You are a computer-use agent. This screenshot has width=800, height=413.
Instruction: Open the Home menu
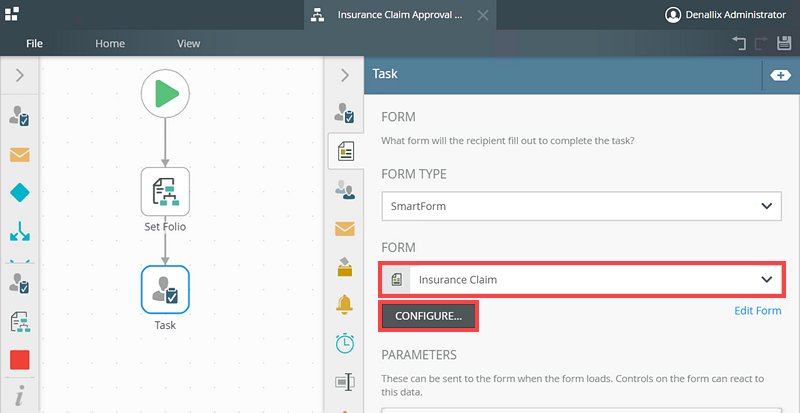tap(110, 43)
